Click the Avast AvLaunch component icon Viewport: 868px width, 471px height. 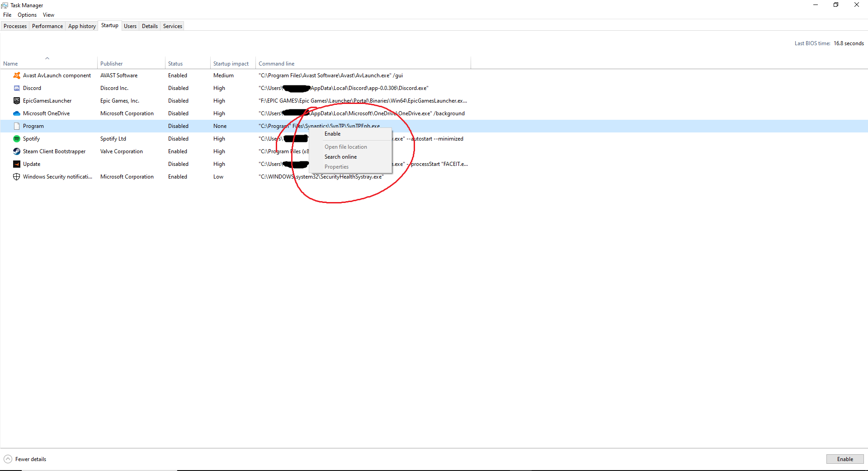pos(17,75)
